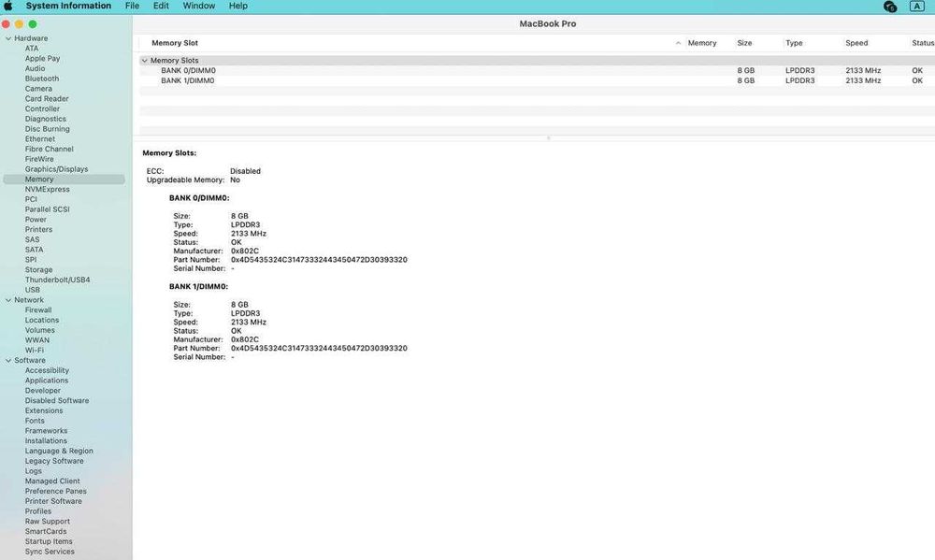Viewport: 935px width, 560px height.
Task: Collapse the Software sidebar section
Action: [x=8, y=360]
